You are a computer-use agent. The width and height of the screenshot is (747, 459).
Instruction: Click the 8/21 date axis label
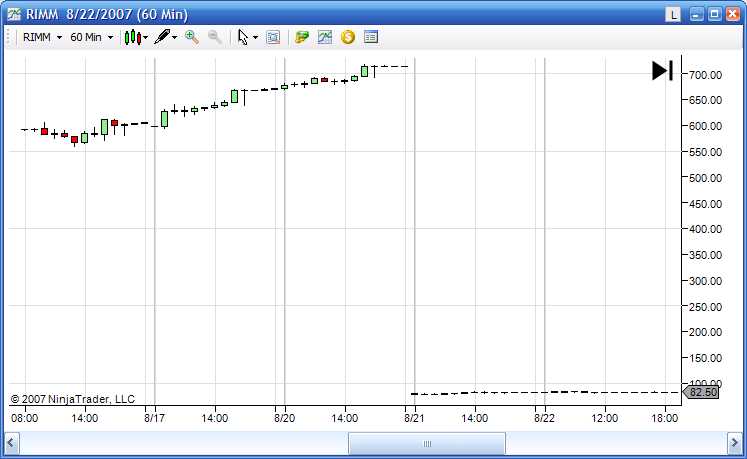coord(414,418)
